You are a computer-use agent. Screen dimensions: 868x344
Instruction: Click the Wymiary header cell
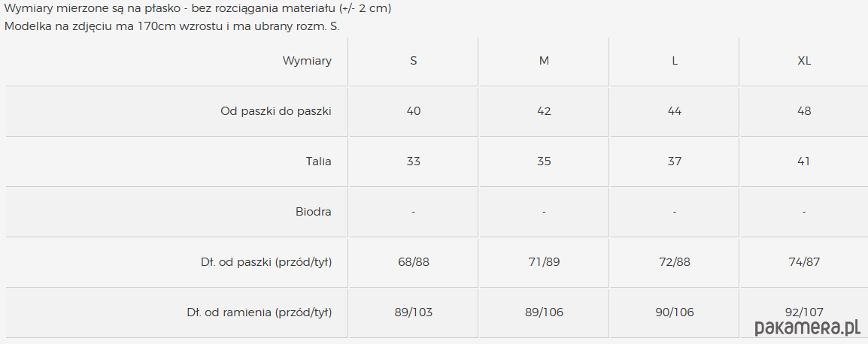click(x=307, y=61)
